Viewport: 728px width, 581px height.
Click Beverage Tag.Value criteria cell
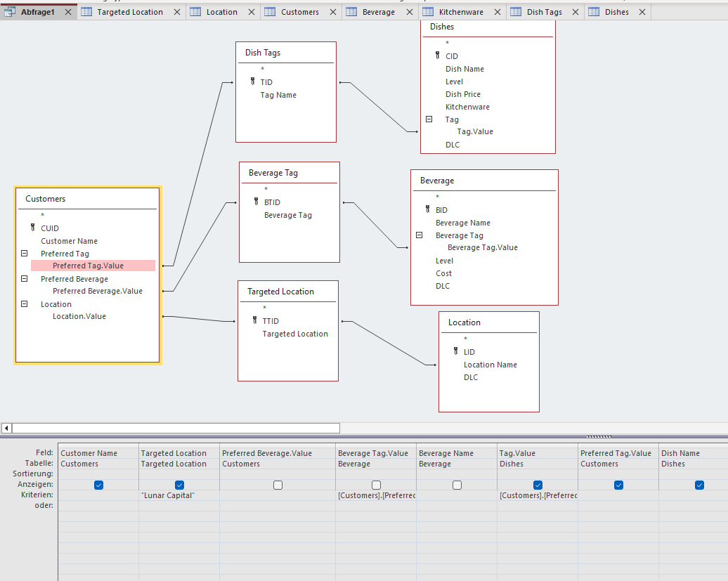376,495
